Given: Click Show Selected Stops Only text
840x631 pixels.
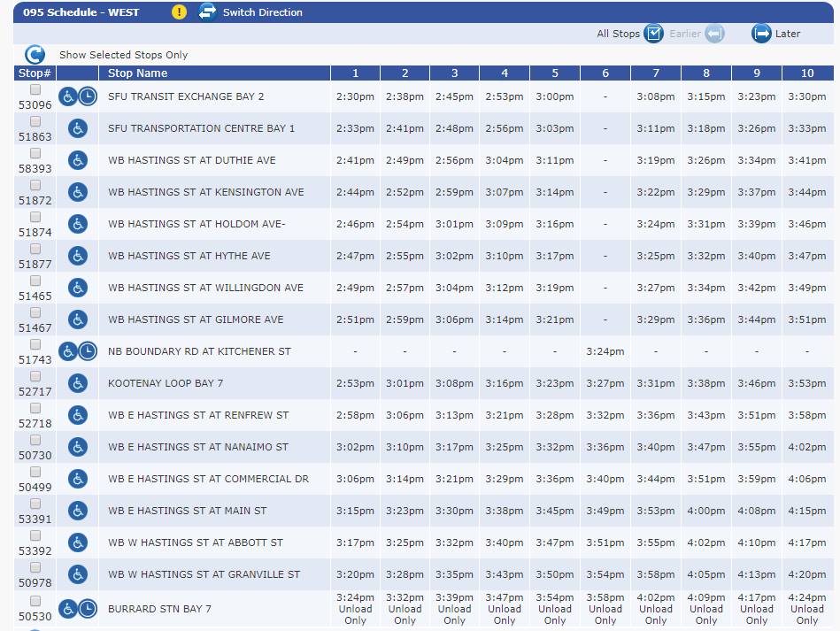Looking at the screenshot, I should (x=123, y=55).
